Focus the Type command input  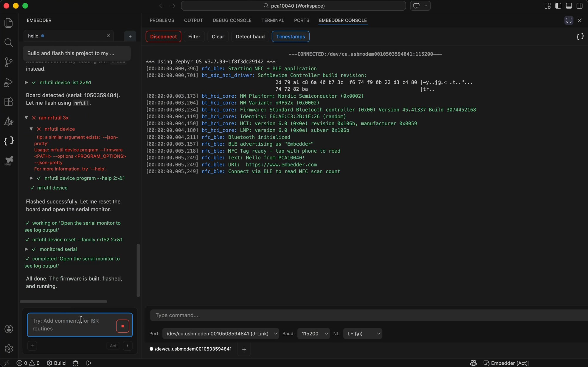[369, 315]
